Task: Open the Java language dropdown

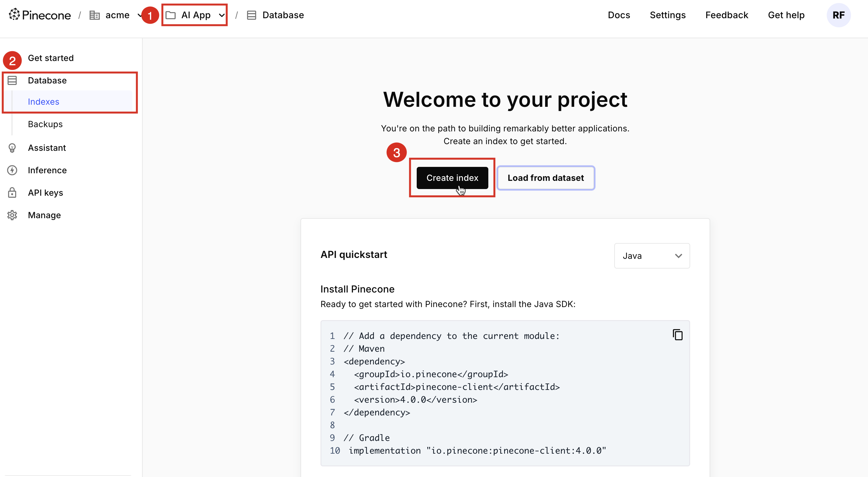Action: (x=652, y=256)
